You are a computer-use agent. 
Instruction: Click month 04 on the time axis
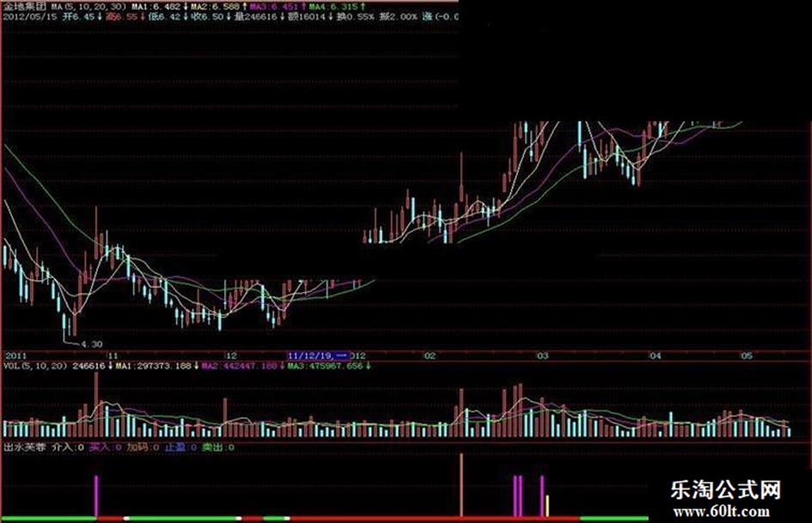pos(656,356)
